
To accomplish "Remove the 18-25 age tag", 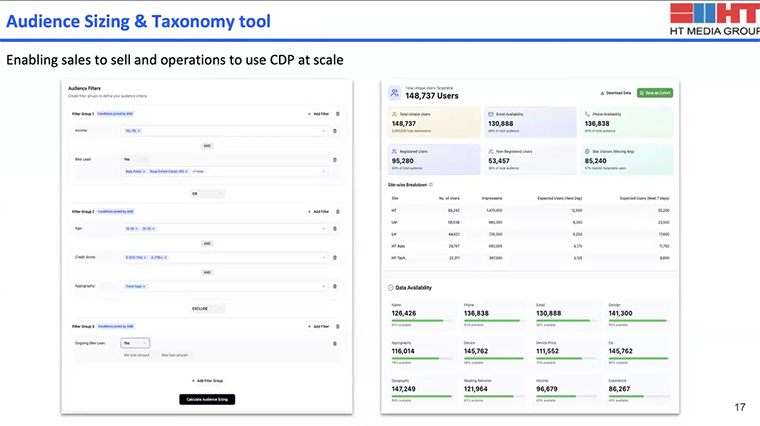I will 136,229.
